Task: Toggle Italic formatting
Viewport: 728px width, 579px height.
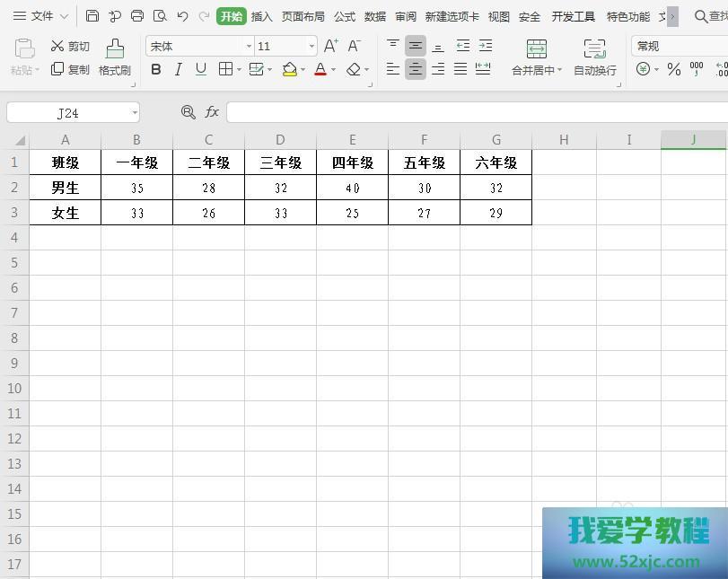Action: click(179, 69)
